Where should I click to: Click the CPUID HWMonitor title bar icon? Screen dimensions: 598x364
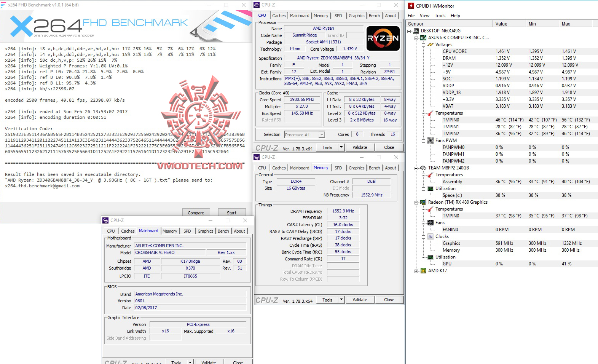(411, 6)
